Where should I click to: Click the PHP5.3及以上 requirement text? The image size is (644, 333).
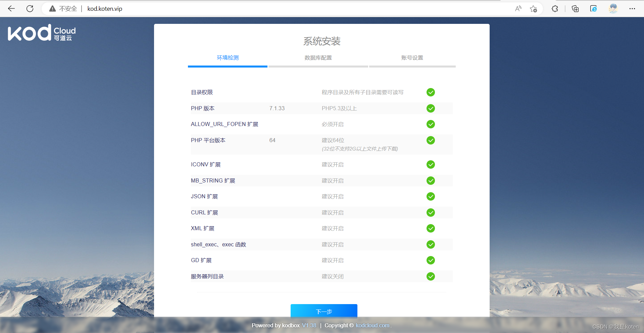click(x=339, y=108)
